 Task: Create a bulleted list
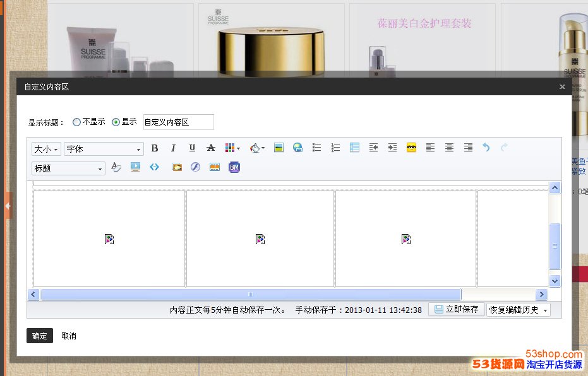click(x=316, y=148)
